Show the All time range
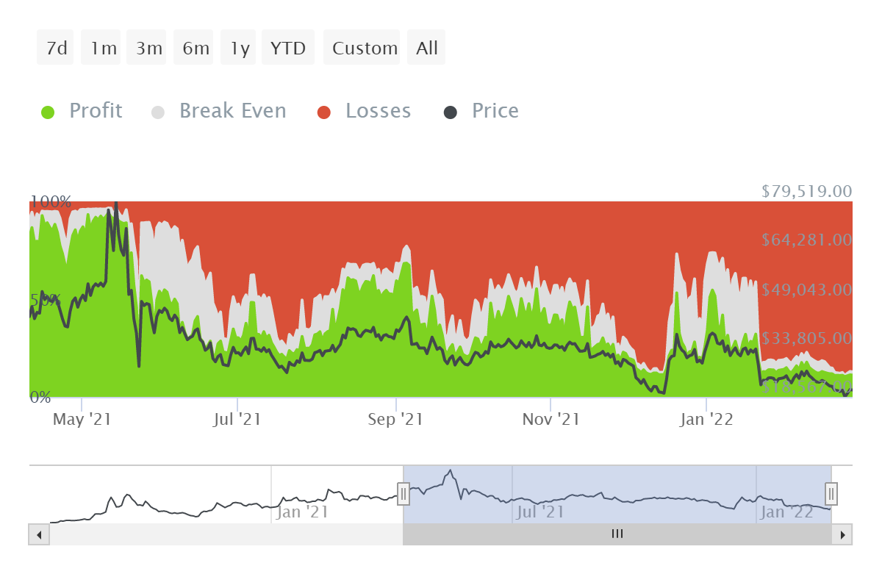The image size is (882, 588). pyautogui.click(x=426, y=48)
